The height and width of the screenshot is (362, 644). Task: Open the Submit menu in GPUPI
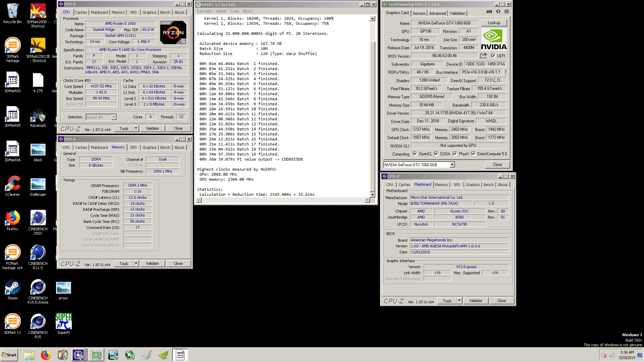(221, 11)
